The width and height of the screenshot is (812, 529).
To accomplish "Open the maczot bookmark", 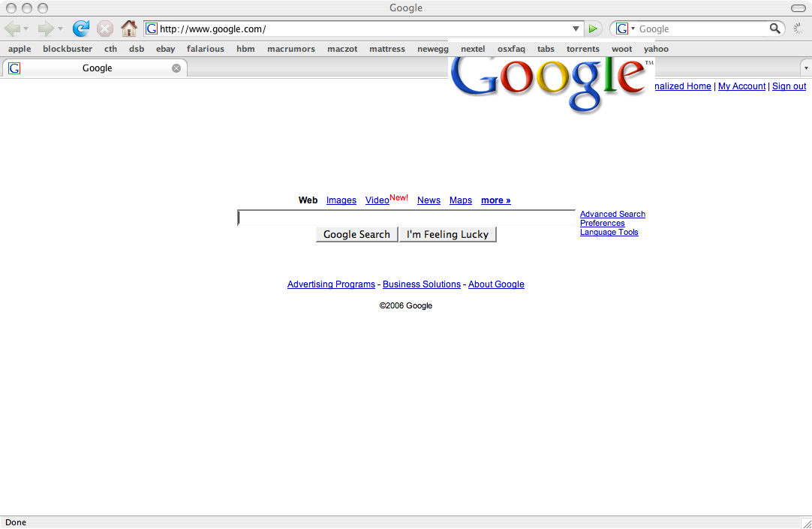I will (342, 49).
